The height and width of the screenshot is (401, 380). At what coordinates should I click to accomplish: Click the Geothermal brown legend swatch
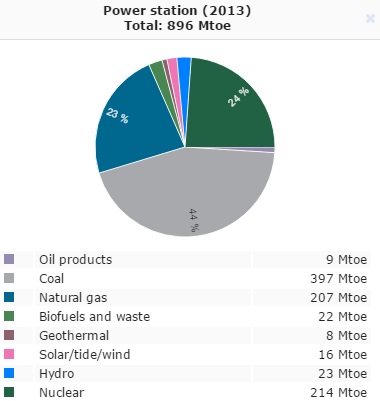(x=9, y=335)
